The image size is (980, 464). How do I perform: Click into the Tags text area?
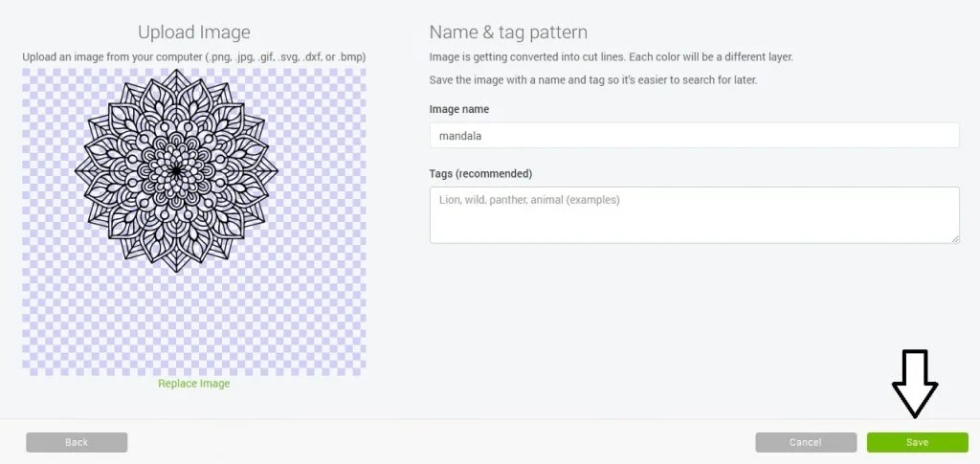point(695,215)
